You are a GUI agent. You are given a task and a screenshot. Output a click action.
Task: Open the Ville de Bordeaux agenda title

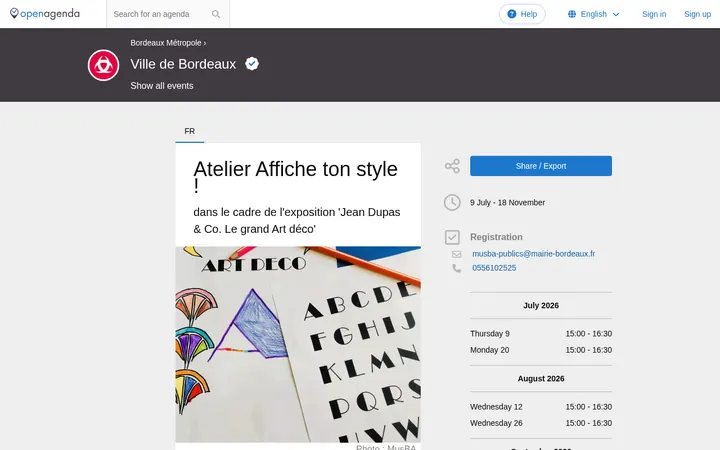click(183, 64)
